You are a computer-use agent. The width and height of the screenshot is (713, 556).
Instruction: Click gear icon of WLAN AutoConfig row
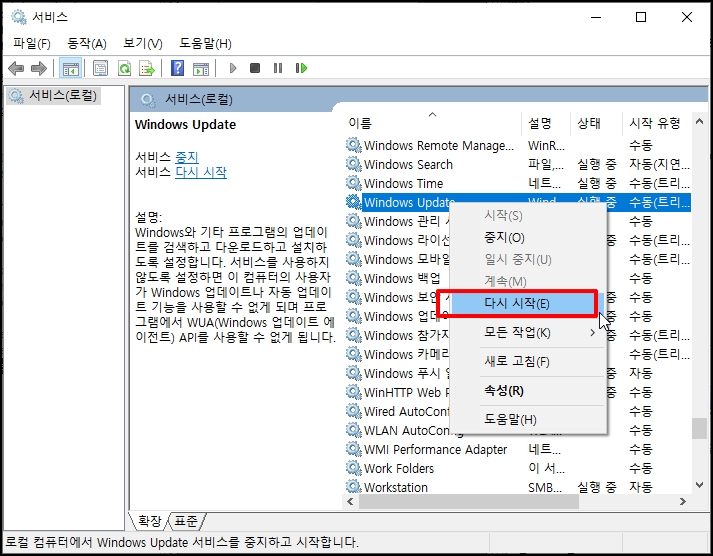tap(353, 430)
